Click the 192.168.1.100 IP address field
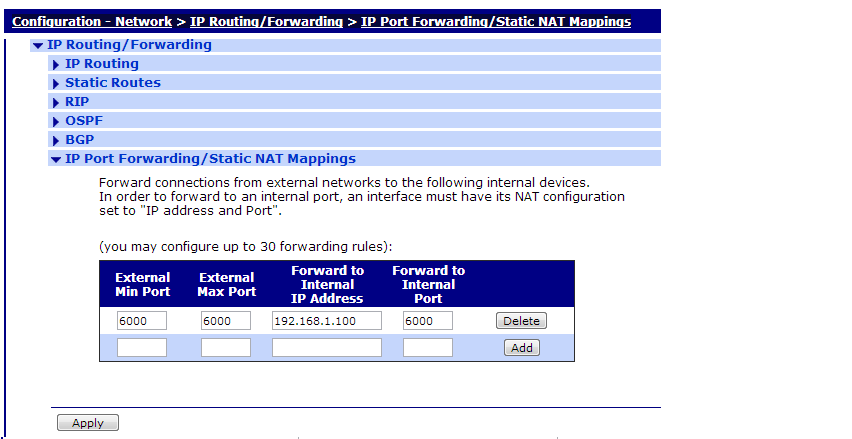 point(327,321)
